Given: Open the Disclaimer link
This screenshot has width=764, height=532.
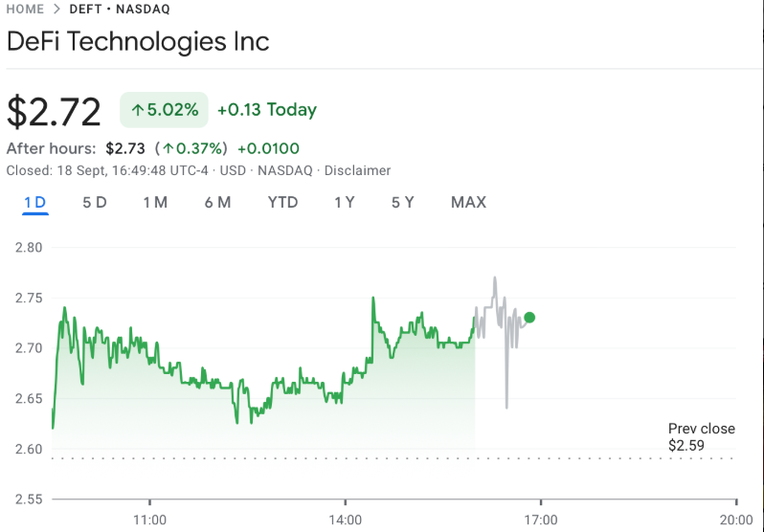Looking at the screenshot, I should (x=357, y=170).
